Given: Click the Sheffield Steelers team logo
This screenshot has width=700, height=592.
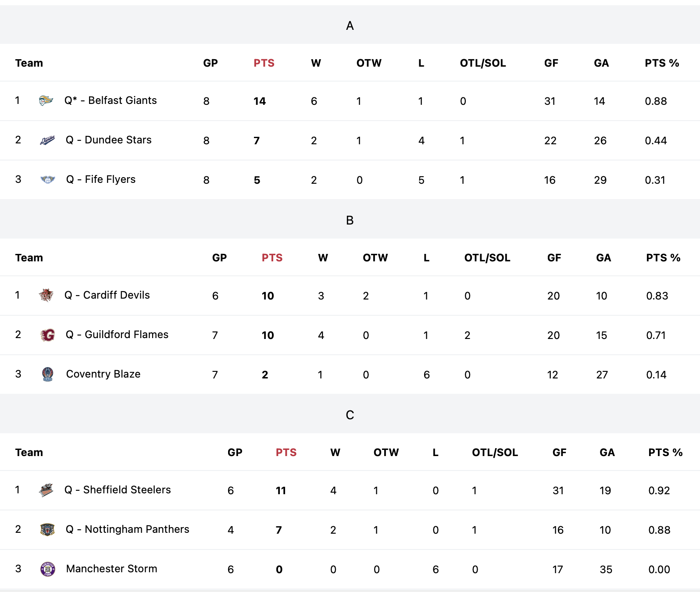Looking at the screenshot, I should click(46, 490).
